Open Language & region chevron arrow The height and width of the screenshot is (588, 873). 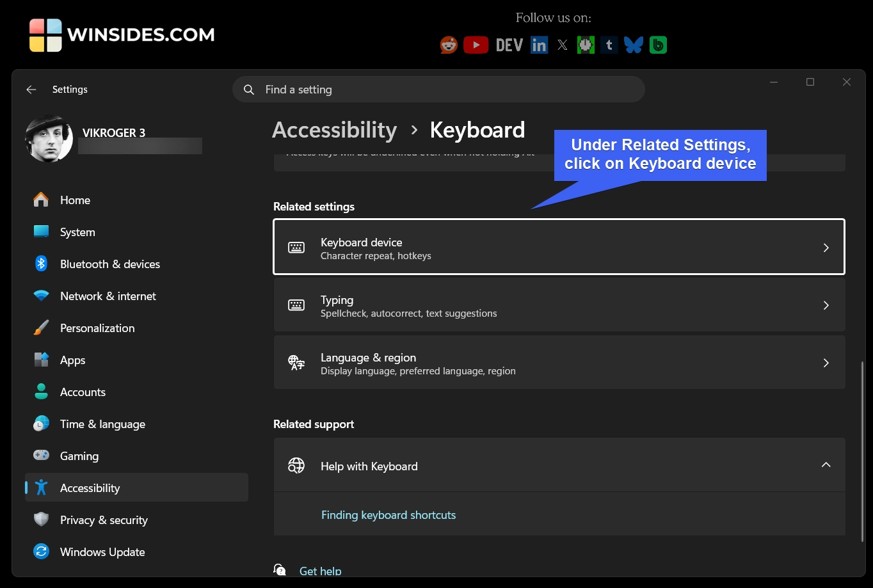pyautogui.click(x=826, y=363)
